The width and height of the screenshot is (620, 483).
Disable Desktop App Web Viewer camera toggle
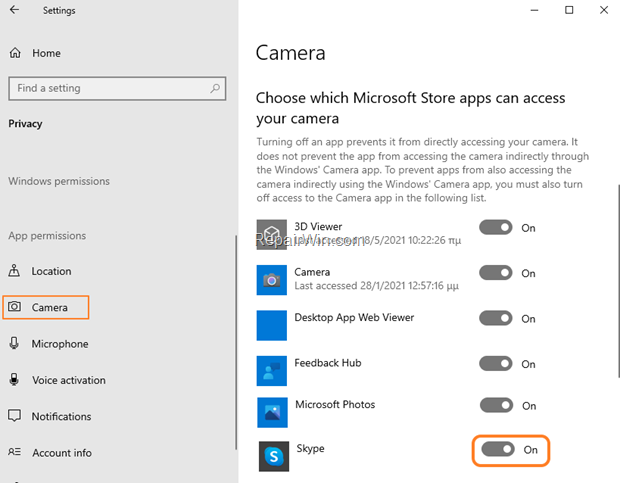[496, 318]
